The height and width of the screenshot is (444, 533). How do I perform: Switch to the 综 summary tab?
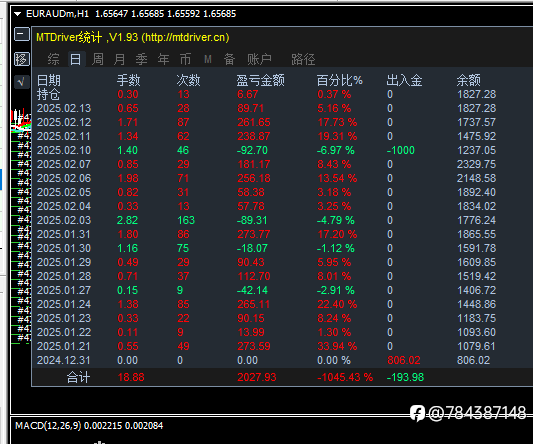(x=53, y=59)
